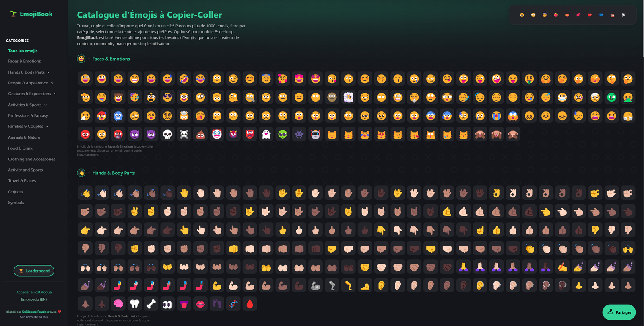Click the blue heart in recent emojis bar
This screenshot has width=644, height=326.
pyautogui.click(x=601, y=15)
